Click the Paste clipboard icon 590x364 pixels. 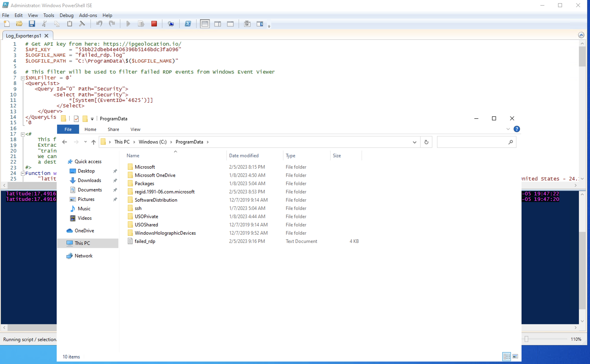(x=70, y=24)
